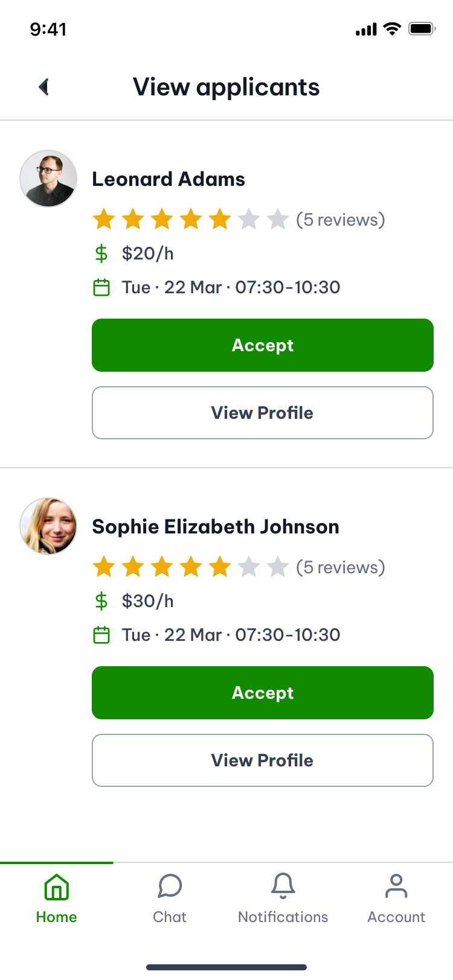Image resolution: width=453 pixels, height=980 pixels.
Task: Click Sophie Johnson's calendar icon
Action: pos(101,635)
